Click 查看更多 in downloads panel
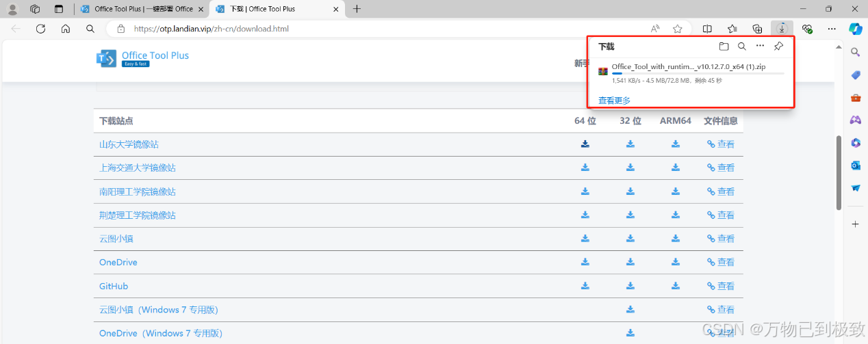This screenshot has width=868, height=344. [614, 101]
